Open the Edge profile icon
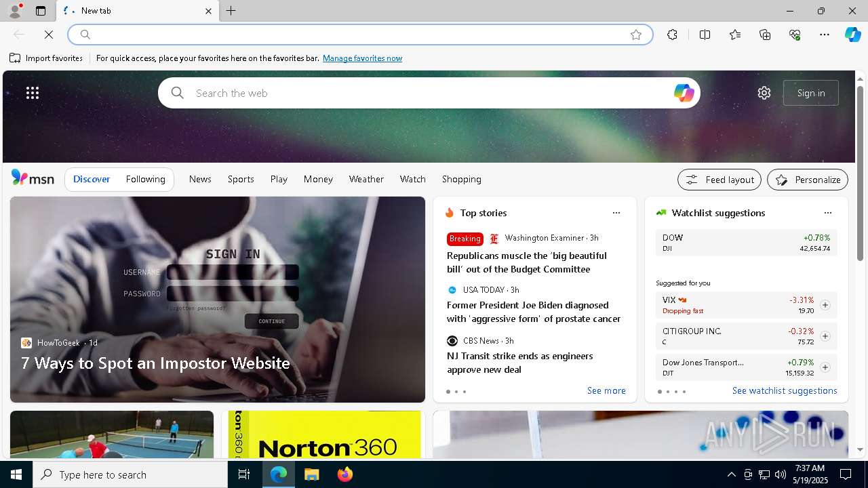 point(14,11)
